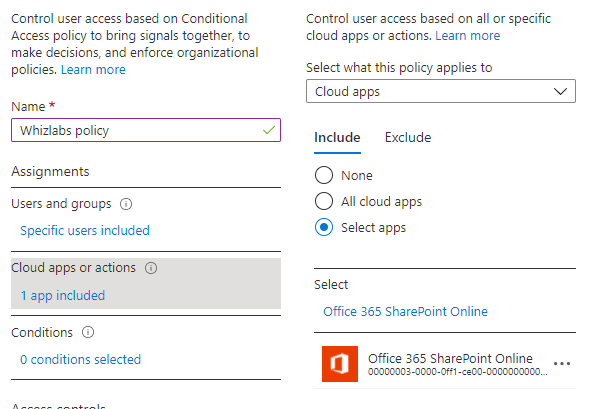600x409 pixels.
Task: Click the orange Office 365 app icon
Action: click(339, 364)
